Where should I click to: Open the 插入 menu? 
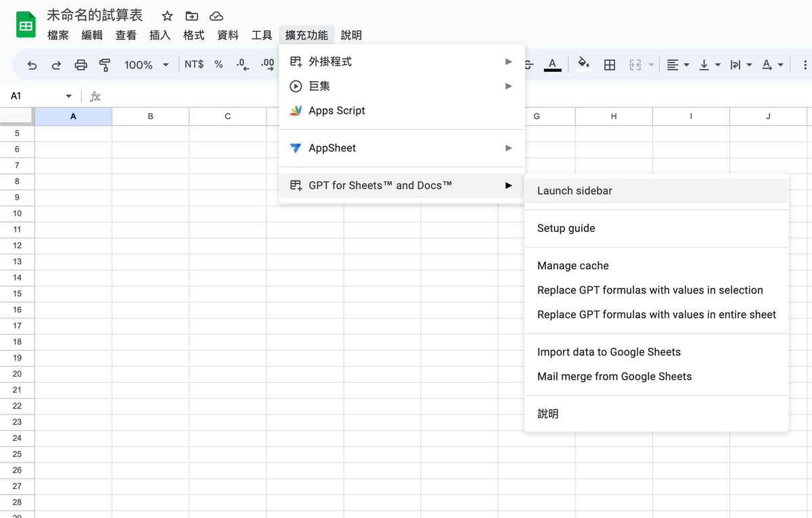pyautogui.click(x=160, y=35)
